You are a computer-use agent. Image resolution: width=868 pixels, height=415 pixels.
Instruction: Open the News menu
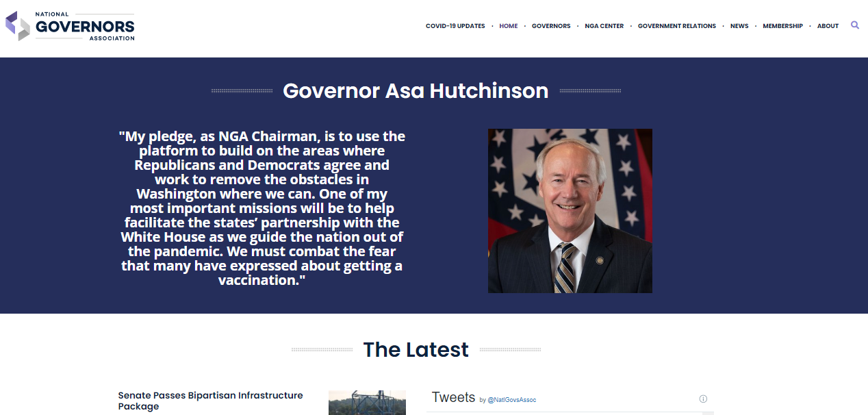pyautogui.click(x=739, y=26)
